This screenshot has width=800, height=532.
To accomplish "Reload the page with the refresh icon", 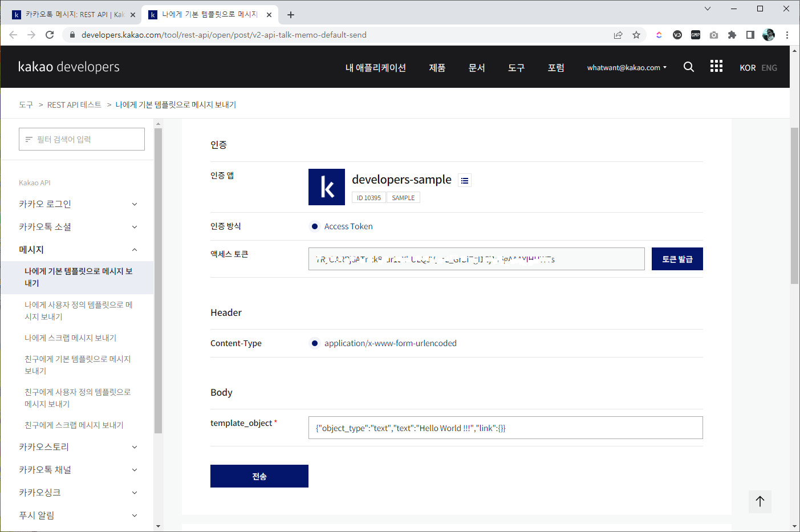I will point(50,35).
